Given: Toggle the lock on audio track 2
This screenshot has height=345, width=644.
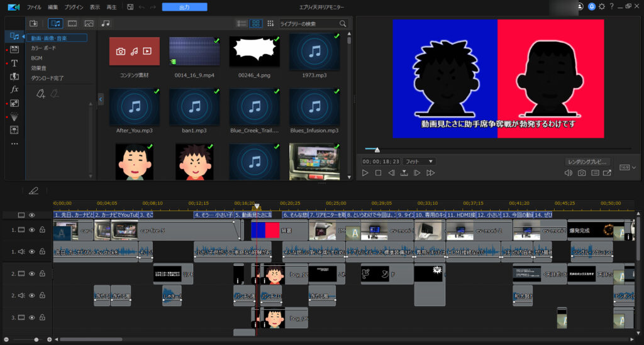Looking at the screenshot, I should (x=42, y=295).
